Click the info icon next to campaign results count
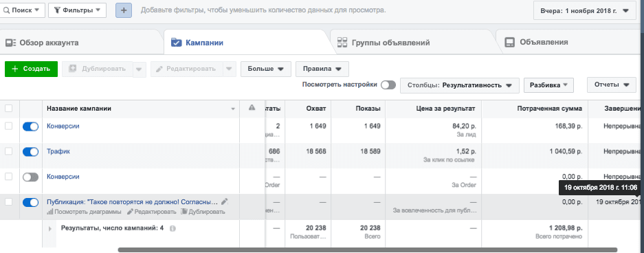644x253 pixels. point(173,228)
